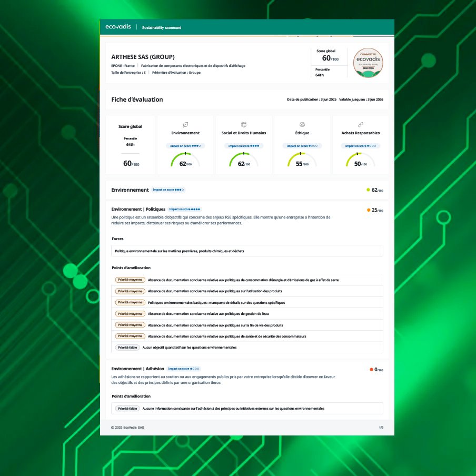The image size is (476, 476).
Task: Click the Éthique scales icon
Action: 302,125
